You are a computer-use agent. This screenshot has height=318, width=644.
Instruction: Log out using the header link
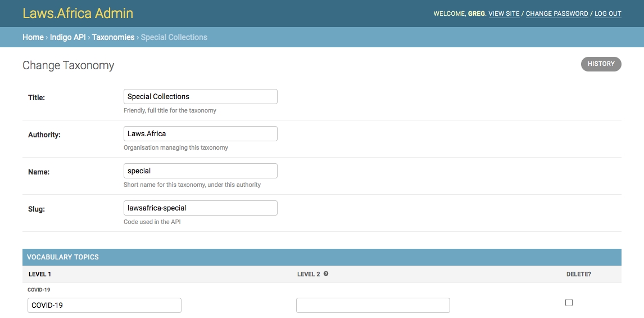click(x=607, y=14)
